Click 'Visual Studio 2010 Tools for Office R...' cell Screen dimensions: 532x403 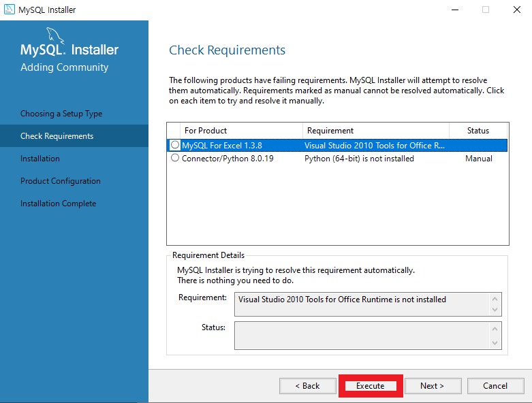(375, 146)
